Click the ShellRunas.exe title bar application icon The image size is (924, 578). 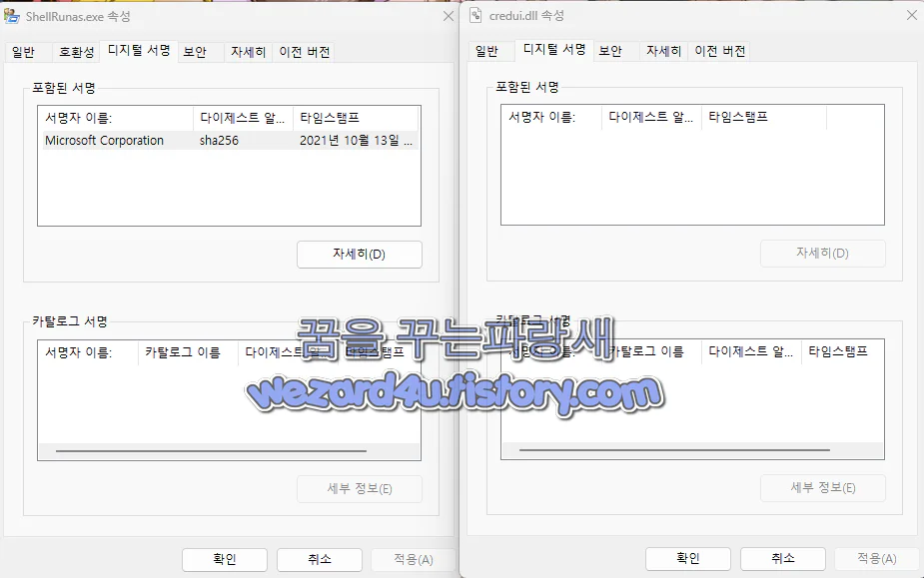tap(14, 16)
